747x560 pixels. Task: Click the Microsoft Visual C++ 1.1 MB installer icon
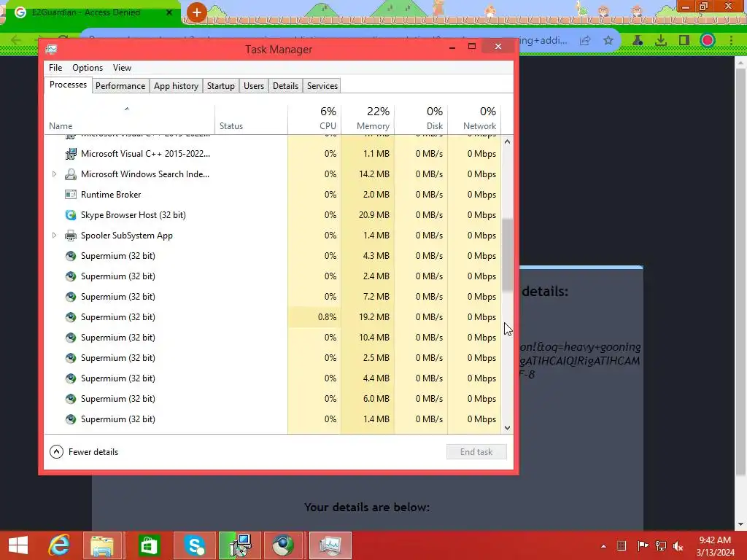point(71,154)
